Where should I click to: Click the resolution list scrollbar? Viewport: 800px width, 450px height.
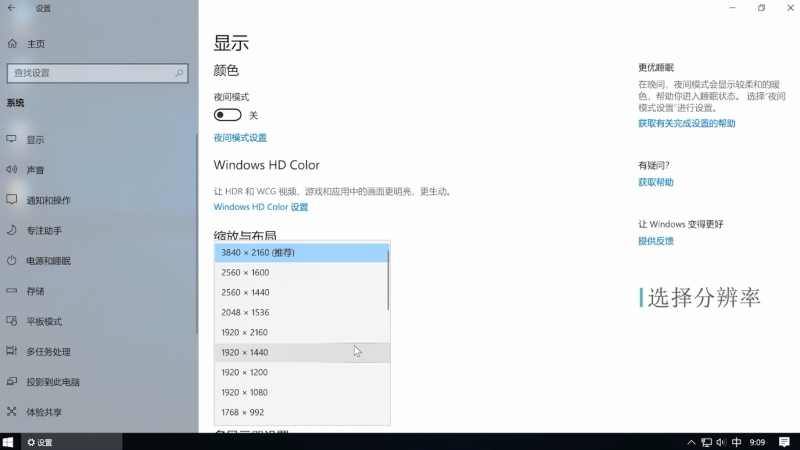[x=388, y=280]
